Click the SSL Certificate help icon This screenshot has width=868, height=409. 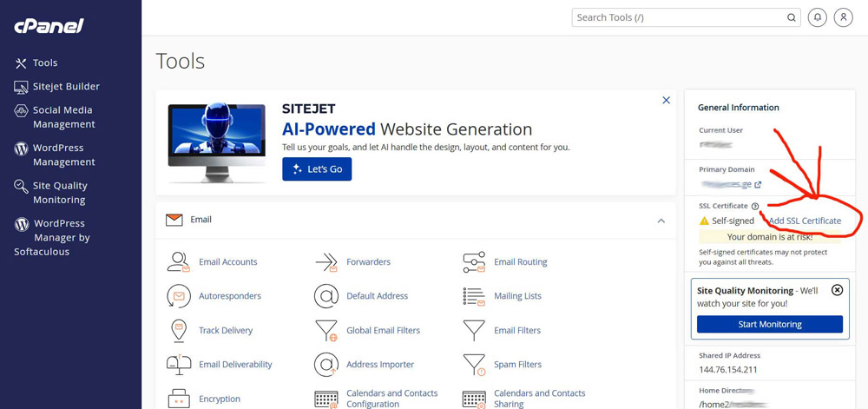tap(755, 207)
